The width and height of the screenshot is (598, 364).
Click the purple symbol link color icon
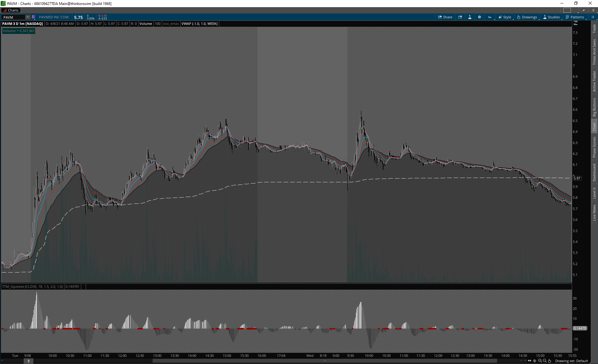[33, 17]
